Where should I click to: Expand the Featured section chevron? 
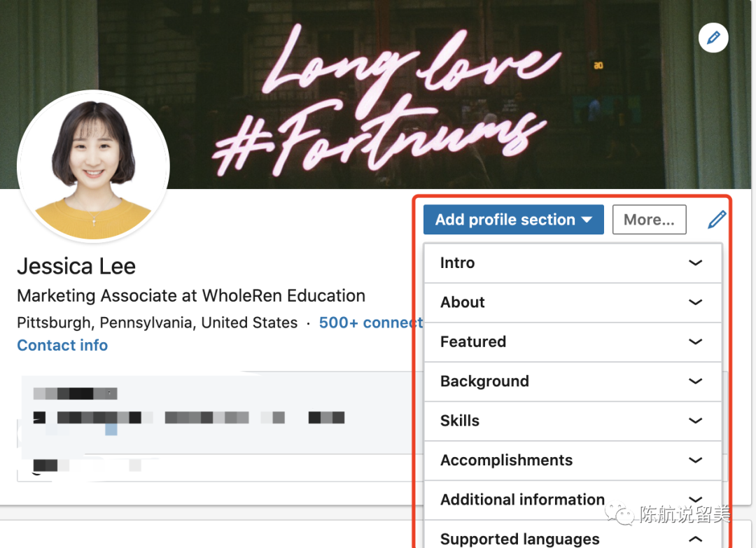pos(695,342)
